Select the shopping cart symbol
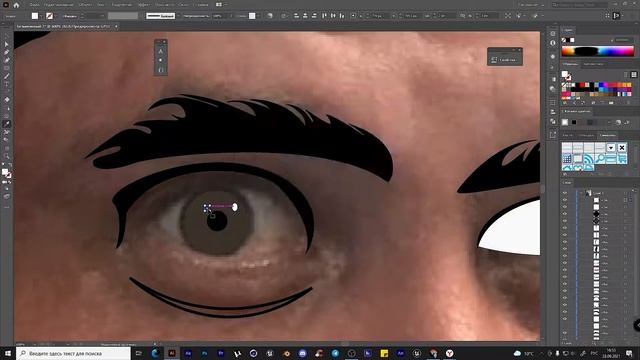This screenshot has height=360, width=640. (x=622, y=159)
